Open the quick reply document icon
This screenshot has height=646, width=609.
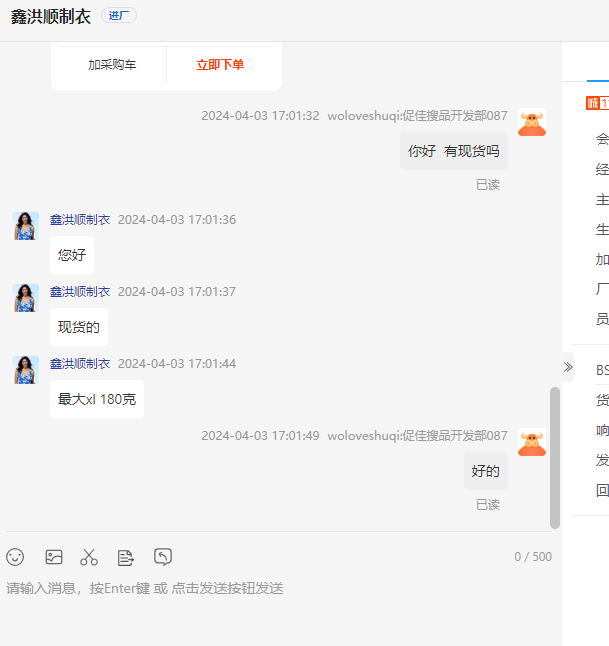(x=125, y=558)
